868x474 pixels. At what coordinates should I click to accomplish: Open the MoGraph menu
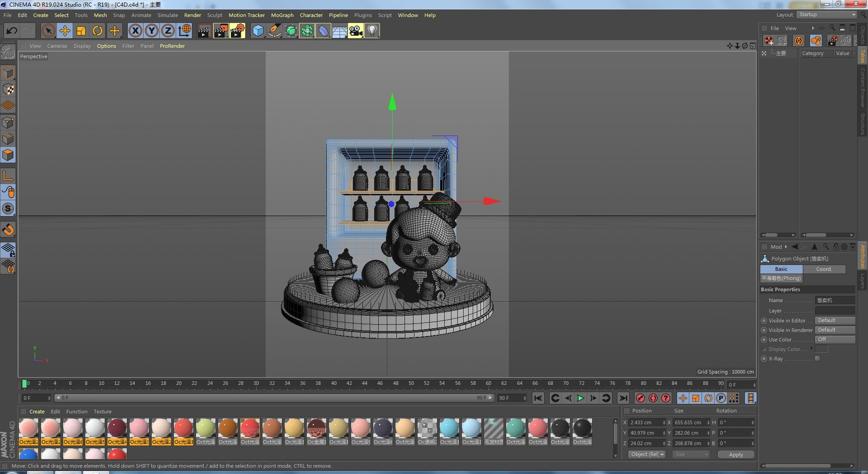[282, 15]
